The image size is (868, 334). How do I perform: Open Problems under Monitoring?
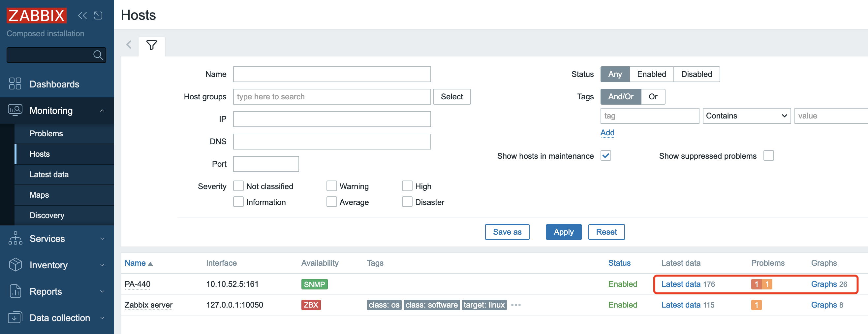64,134
